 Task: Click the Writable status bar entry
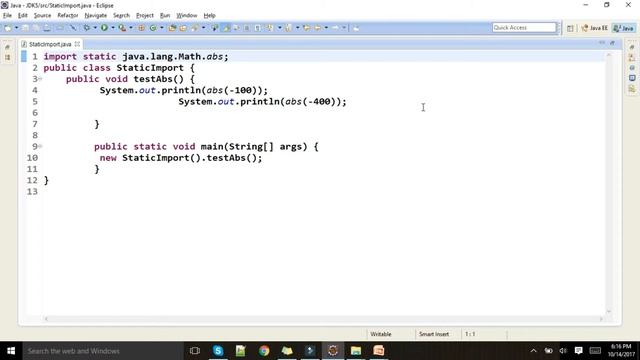tap(380, 334)
